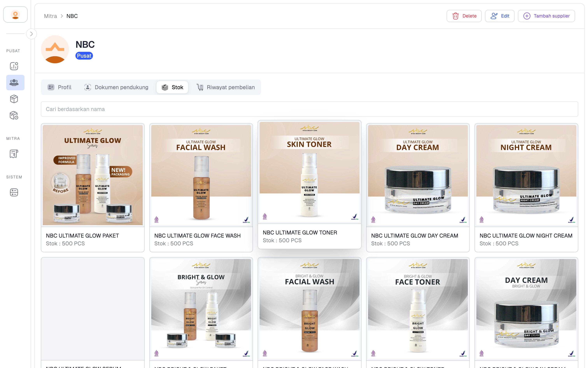Click the Pusat badge
This screenshot has height=368, width=588.
(84, 56)
